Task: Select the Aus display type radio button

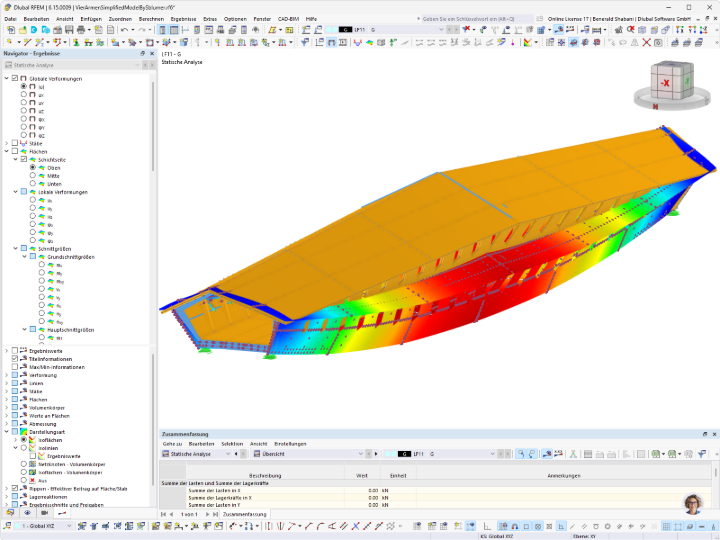Action: pos(23,480)
